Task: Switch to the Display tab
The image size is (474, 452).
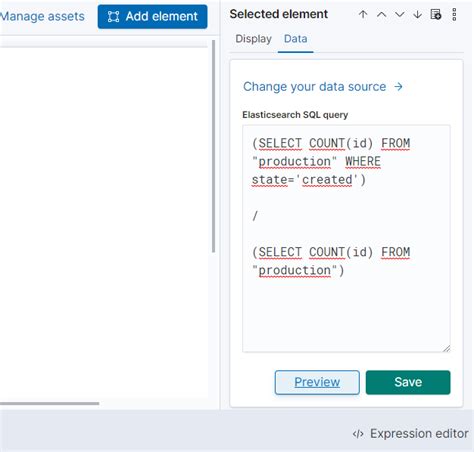Action: pyautogui.click(x=253, y=39)
